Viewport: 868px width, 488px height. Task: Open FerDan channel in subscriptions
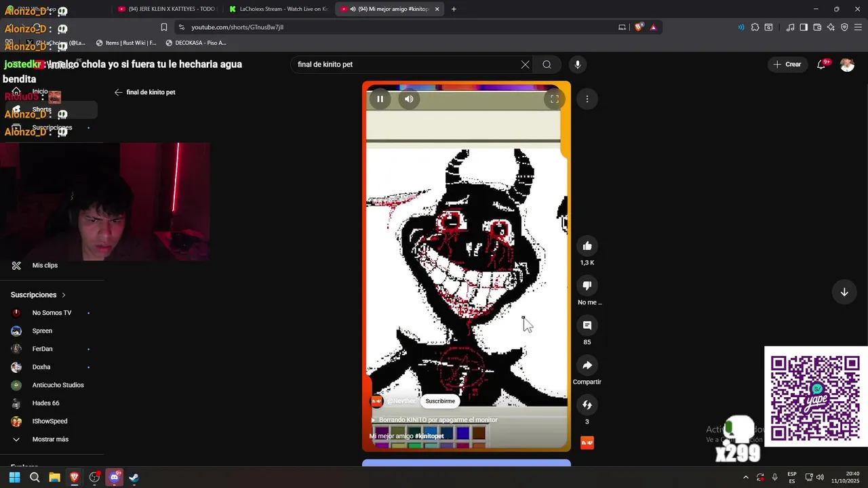coord(42,349)
